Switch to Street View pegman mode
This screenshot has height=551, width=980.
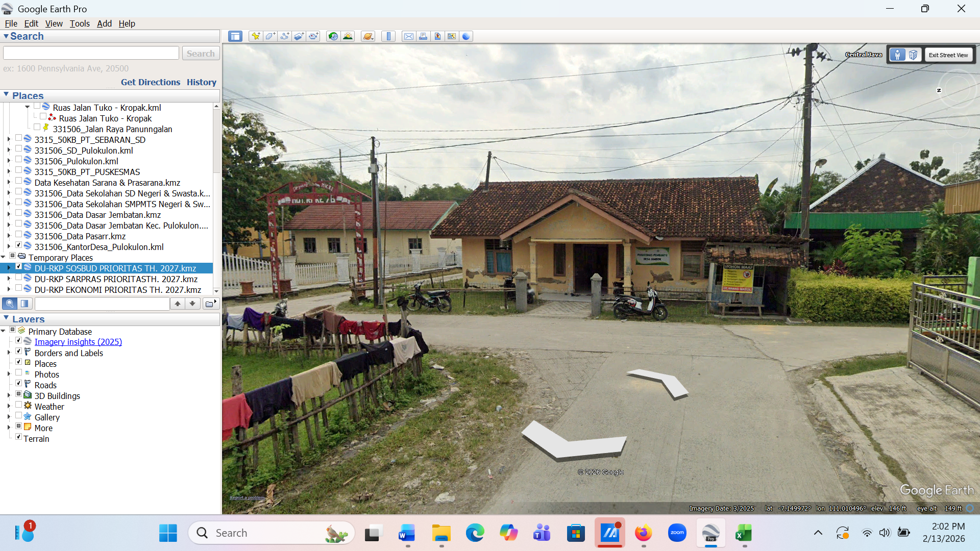pyautogui.click(x=897, y=55)
